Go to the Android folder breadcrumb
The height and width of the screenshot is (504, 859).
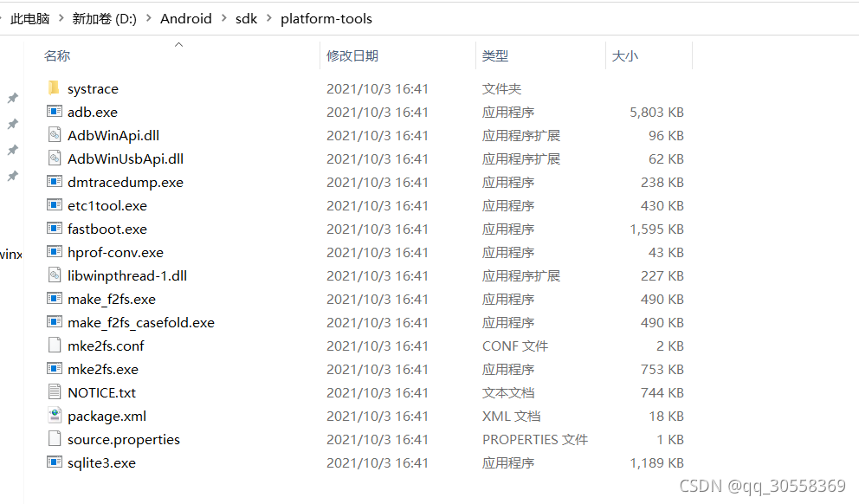(x=185, y=19)
